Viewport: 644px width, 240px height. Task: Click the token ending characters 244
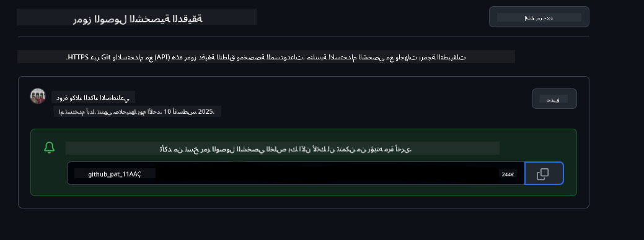[507, 174]
